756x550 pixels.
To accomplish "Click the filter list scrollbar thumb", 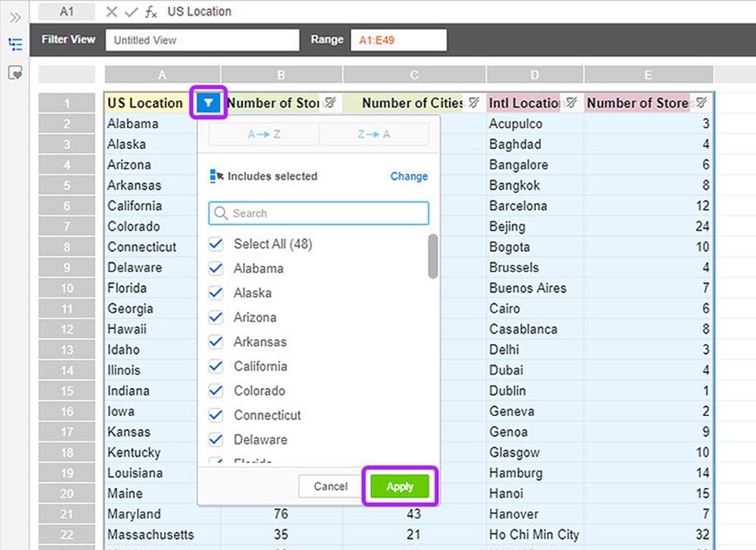I will [x=433, y=256].
